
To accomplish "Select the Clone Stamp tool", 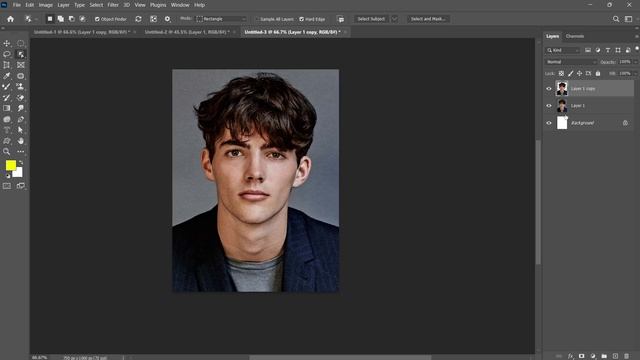I will click(x=20, y=87).
